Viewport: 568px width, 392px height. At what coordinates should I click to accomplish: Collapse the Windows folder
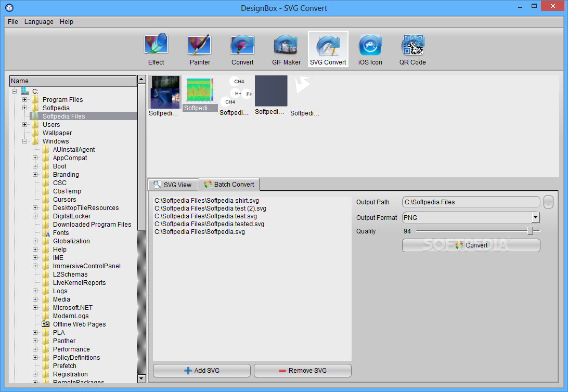24,141
